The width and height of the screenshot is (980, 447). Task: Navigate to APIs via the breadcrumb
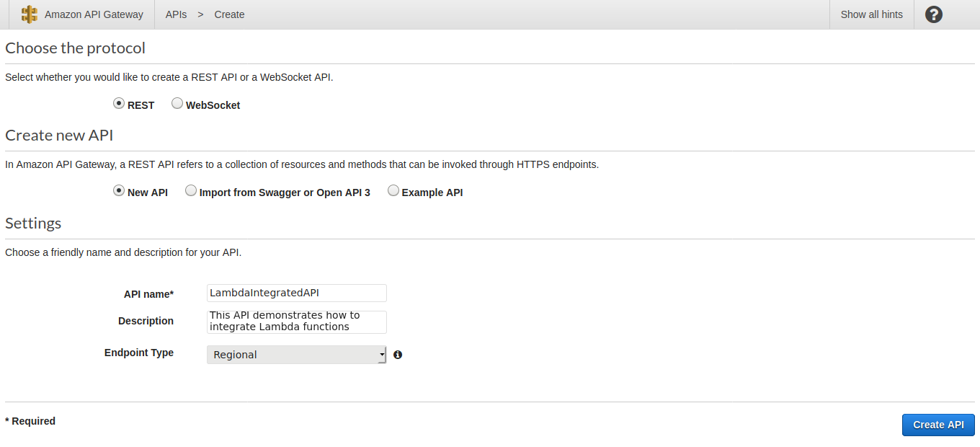[x=176, y=14]
